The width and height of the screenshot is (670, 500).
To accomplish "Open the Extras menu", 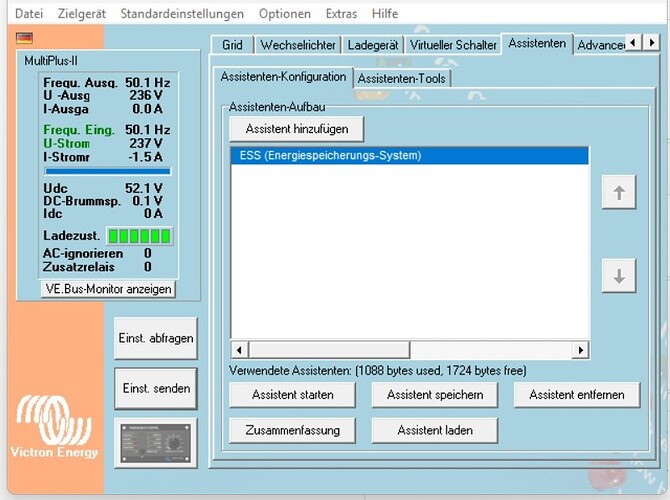I will coord(341,14).
